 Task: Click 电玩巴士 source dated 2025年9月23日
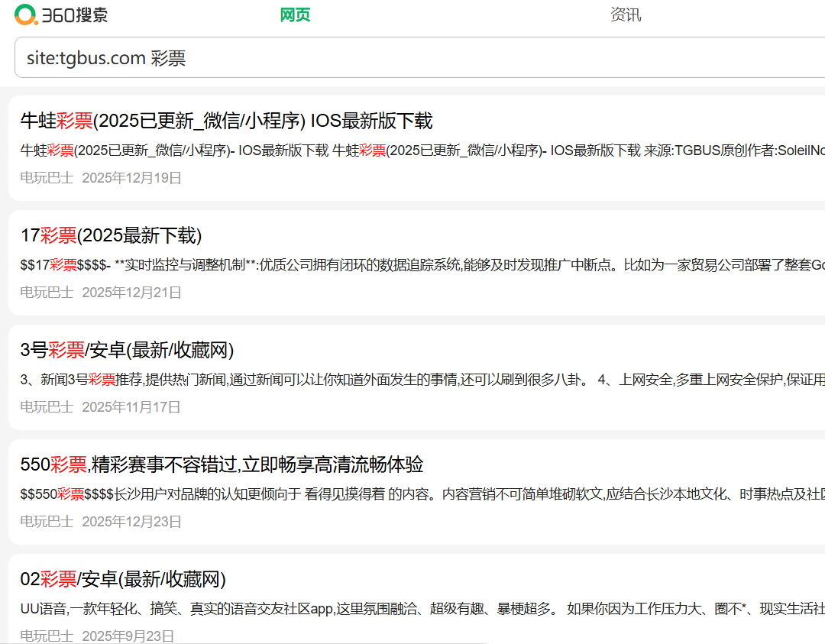click(47, 636)
